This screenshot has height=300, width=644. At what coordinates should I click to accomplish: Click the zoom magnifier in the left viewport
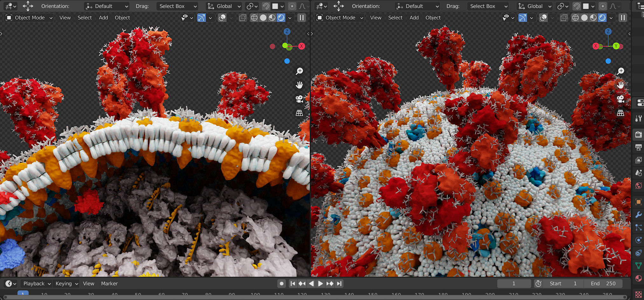coord(299,71)
